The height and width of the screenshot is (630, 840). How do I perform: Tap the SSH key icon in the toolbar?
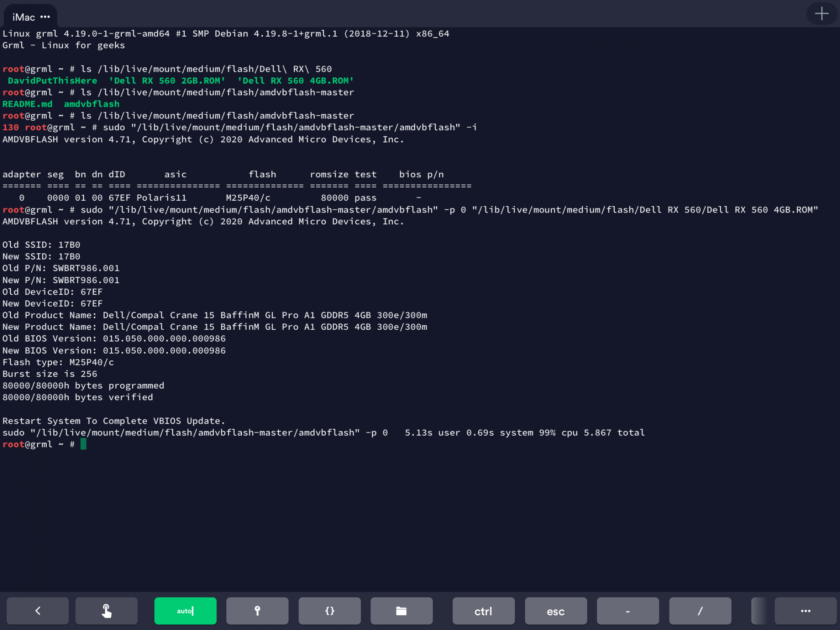pos(257,611)
